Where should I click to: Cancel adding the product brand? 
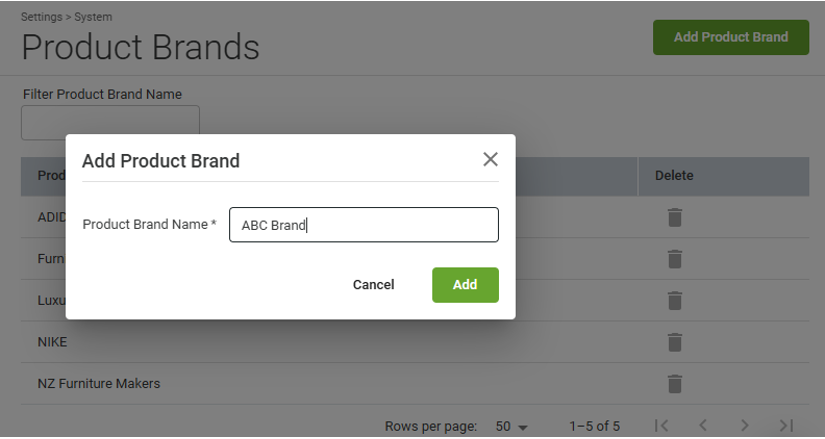pos(373,285)
